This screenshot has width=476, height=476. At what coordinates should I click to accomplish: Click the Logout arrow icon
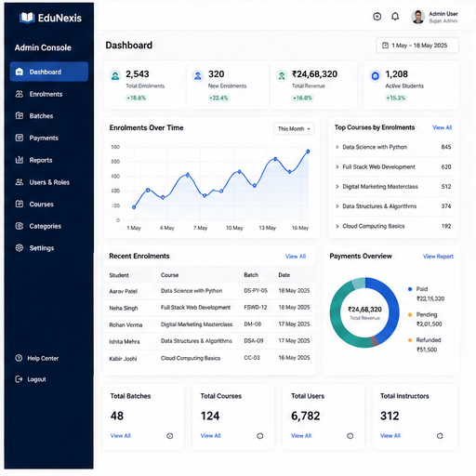[19, 379]
